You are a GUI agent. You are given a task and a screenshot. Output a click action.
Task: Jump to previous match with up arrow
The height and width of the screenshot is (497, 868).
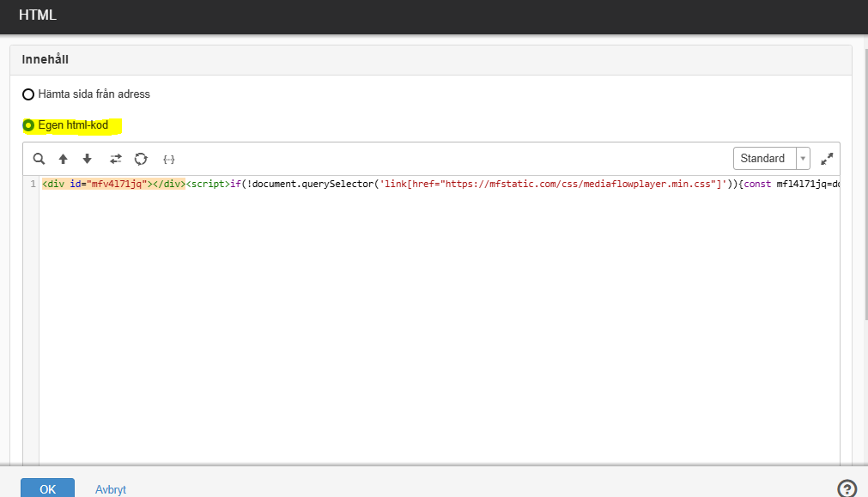64,159
